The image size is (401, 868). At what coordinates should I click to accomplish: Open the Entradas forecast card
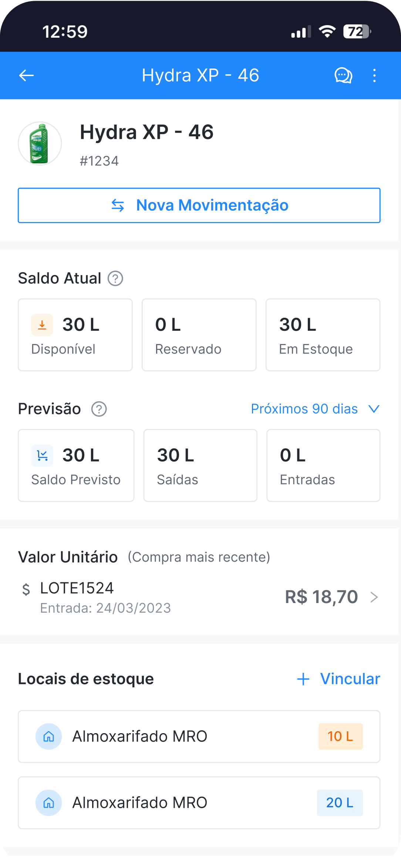323,465
